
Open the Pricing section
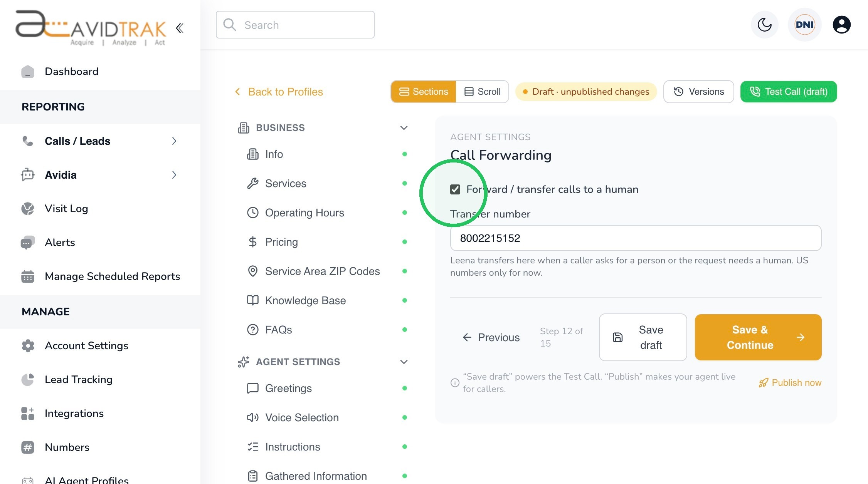point(327,242)
